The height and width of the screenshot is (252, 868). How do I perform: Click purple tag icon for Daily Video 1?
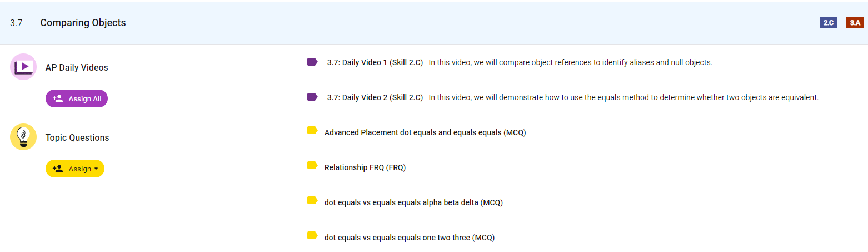312,62
